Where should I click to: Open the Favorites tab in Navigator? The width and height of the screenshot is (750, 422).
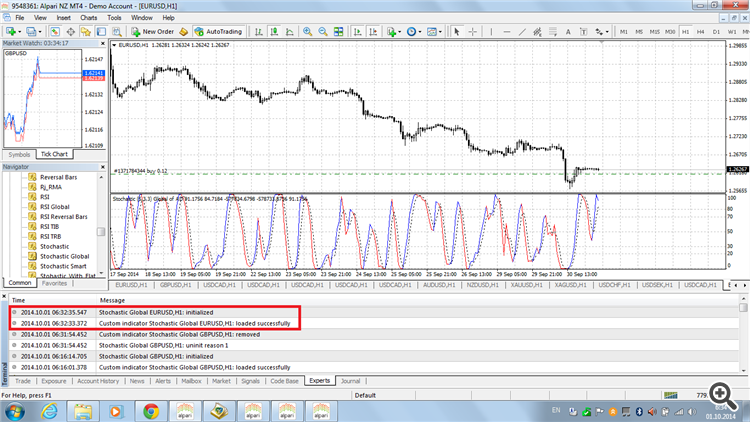tap(55, 284)
